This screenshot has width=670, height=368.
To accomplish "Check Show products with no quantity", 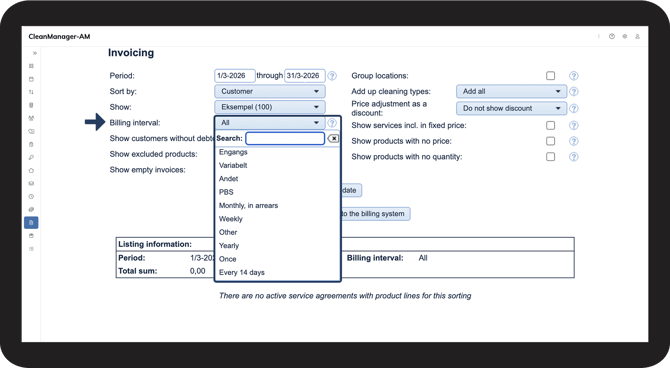I will [550, 157].
